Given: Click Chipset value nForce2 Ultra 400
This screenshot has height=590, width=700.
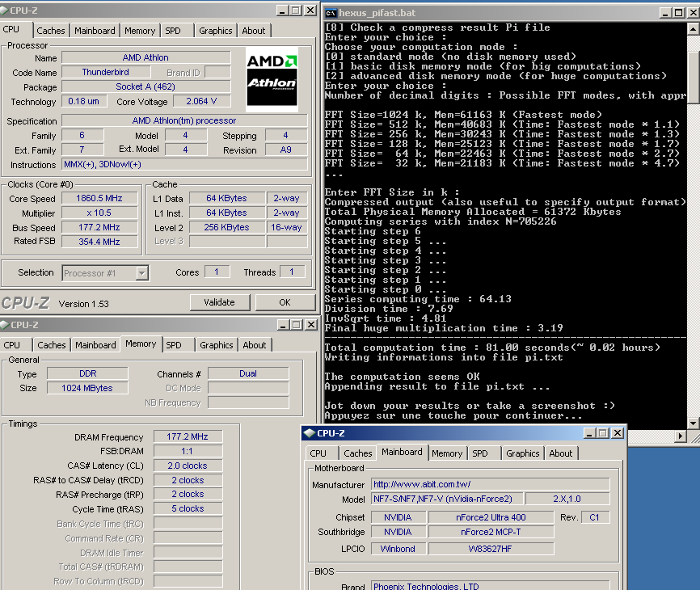Looking at the screenshot, I should [491, 517].
